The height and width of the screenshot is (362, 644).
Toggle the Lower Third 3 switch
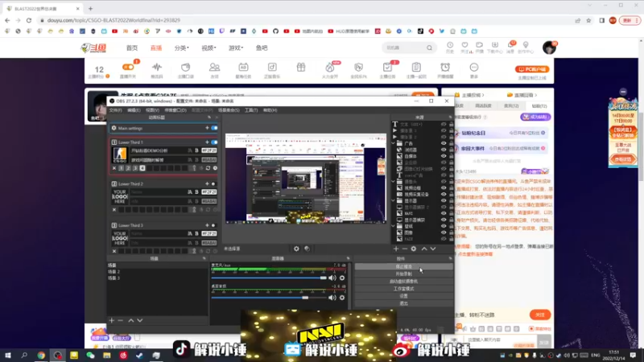[x=213, y=225]
